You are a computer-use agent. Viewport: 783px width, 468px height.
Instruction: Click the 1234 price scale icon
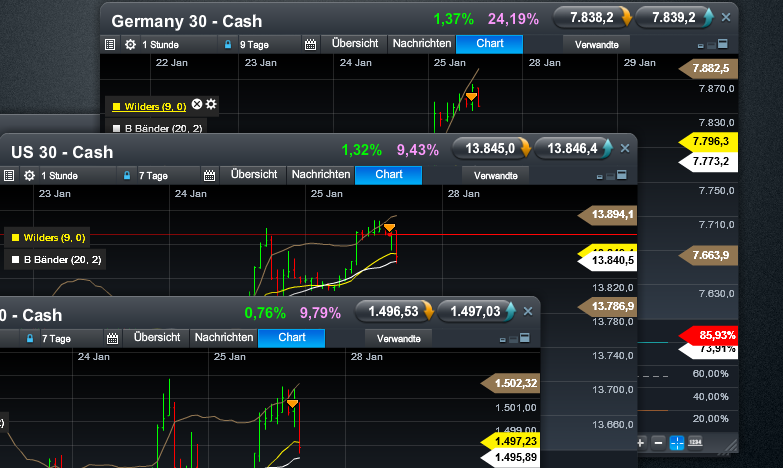(695, 442)
